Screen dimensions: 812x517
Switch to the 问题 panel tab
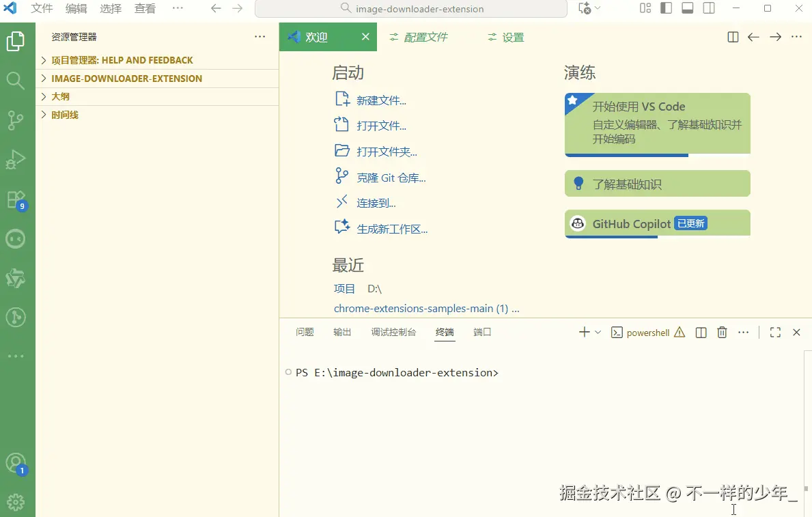tap(305, 332)
